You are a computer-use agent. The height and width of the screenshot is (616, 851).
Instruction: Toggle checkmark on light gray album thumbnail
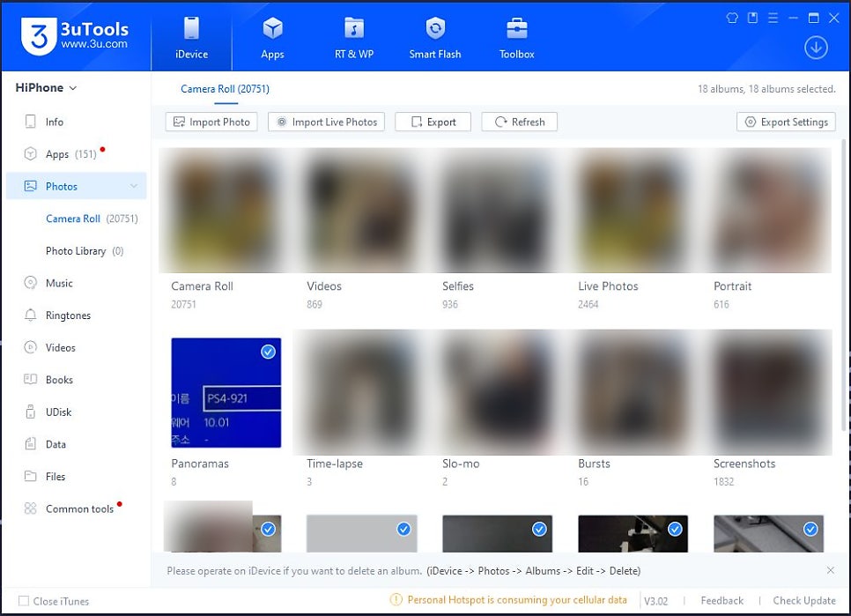click(403, 529)
